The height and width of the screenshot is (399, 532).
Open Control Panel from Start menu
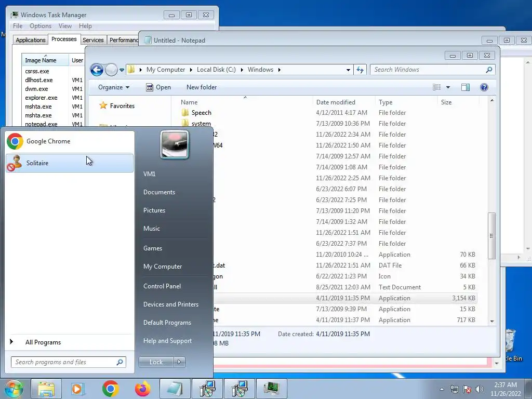pyautogui.click(x=162, y=286)
